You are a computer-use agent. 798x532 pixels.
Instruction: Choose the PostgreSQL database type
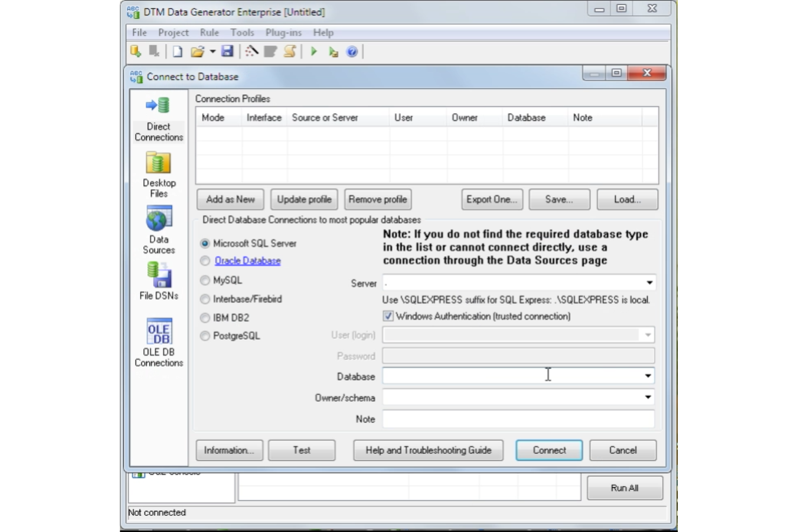tap(205, 336)
